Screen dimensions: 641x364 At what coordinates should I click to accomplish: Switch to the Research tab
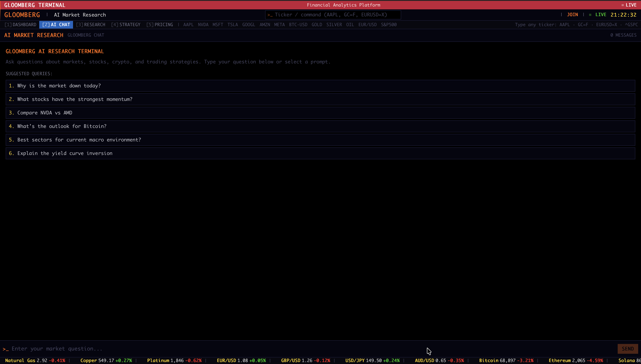click(90, 24)
